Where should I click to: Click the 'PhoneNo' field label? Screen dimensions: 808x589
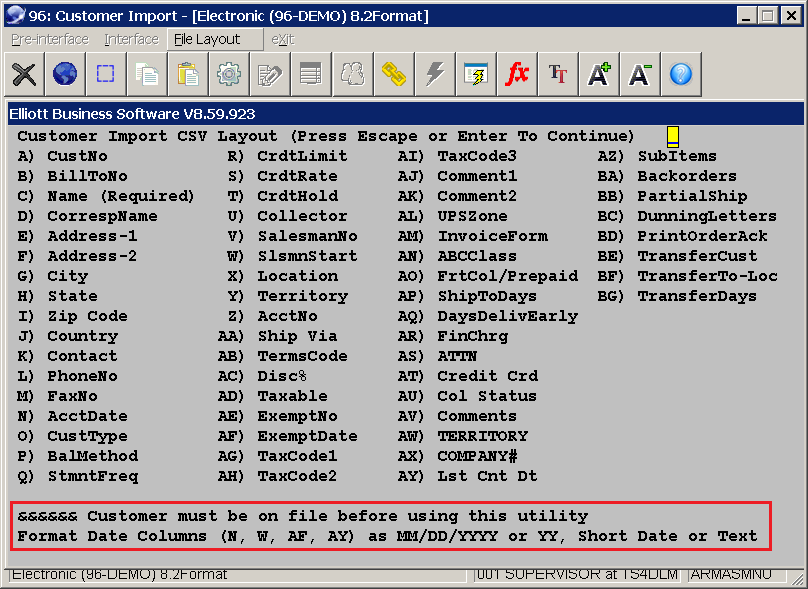[82, 376]
